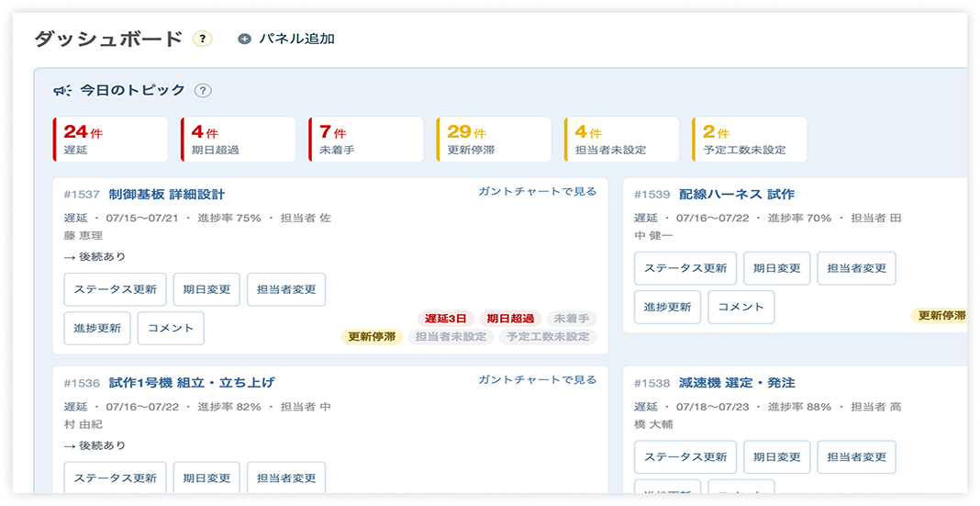Select the 4件 担当者未設定 summary card

[x=622, y=140]
